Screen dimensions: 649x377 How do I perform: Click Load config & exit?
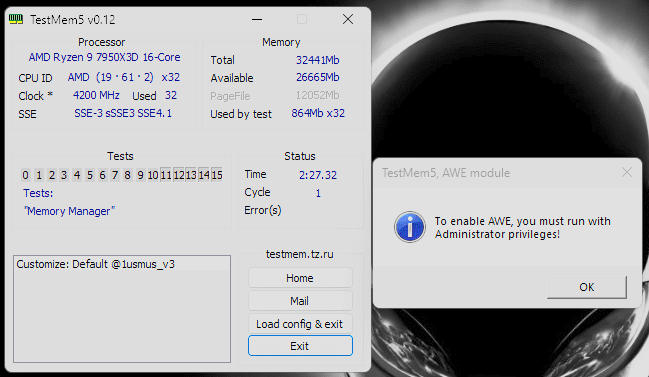pos(300,324)
